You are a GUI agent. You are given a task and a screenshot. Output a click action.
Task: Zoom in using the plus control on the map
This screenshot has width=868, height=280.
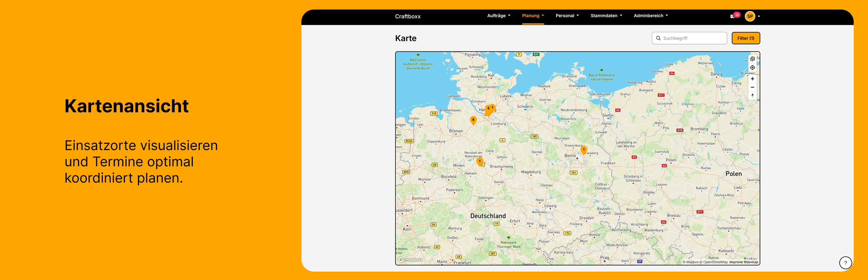753,78
